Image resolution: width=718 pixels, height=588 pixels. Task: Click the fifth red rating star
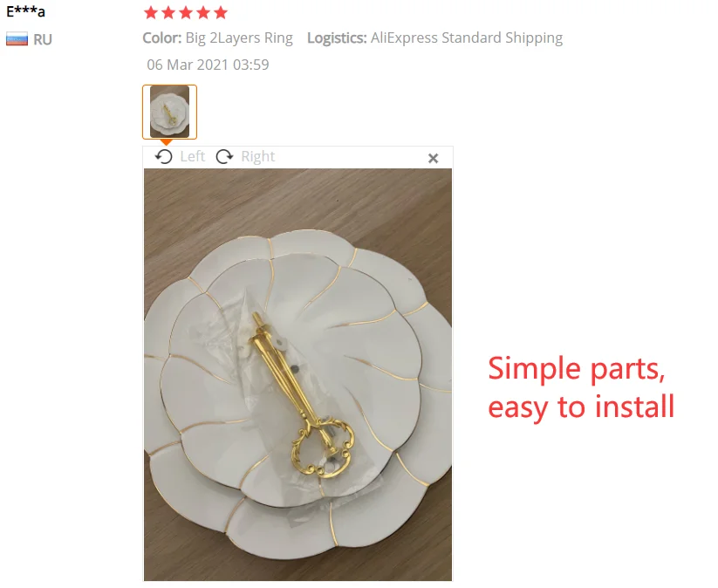220,13
